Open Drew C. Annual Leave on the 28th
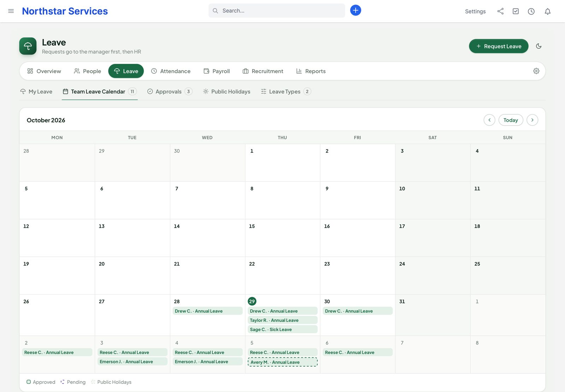Screen dimensions: 565x392 [x=208, y=311]
